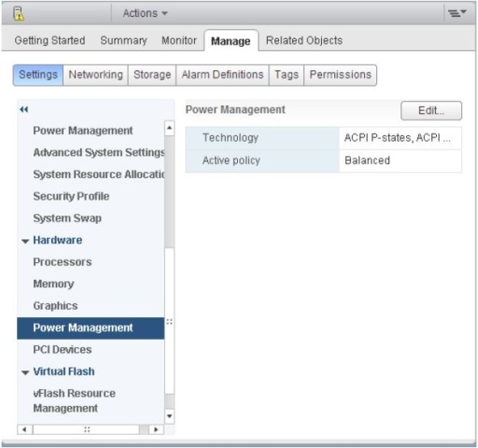Click the horizontal scroll right arrow
The height and width of the screenshot is (448, 478).
click(156, 429)
